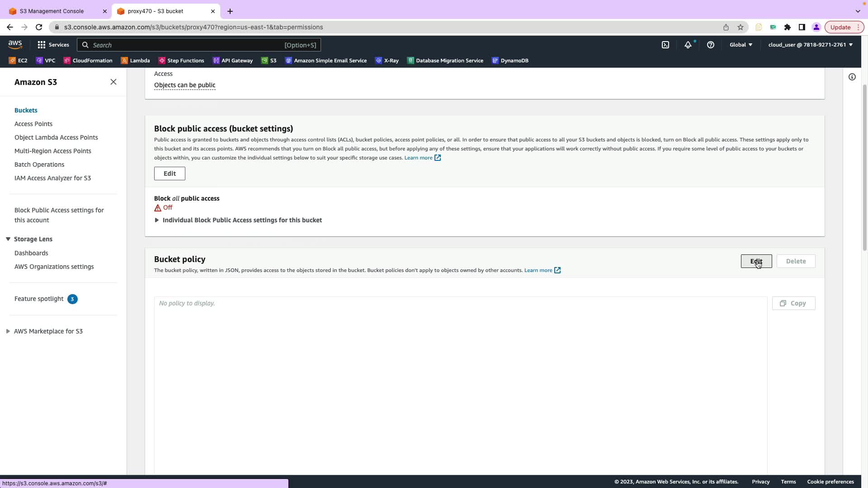Open the DynamoDB favorites bar shortcut
The width and height of the screenshot is (868, 488).
(510, 61)
